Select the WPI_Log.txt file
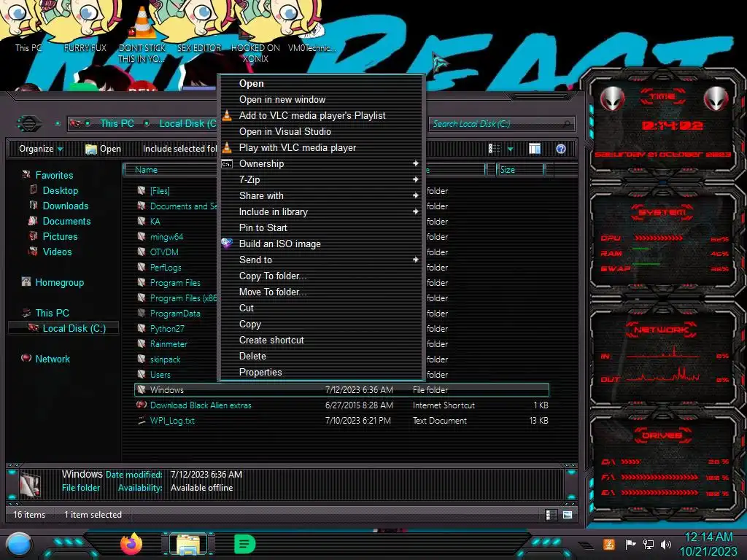 pos(341,421)
